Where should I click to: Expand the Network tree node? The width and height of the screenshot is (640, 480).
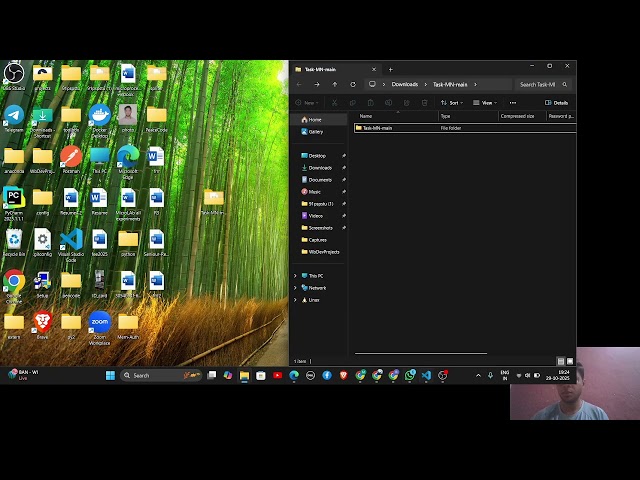[x=295, y=288]
